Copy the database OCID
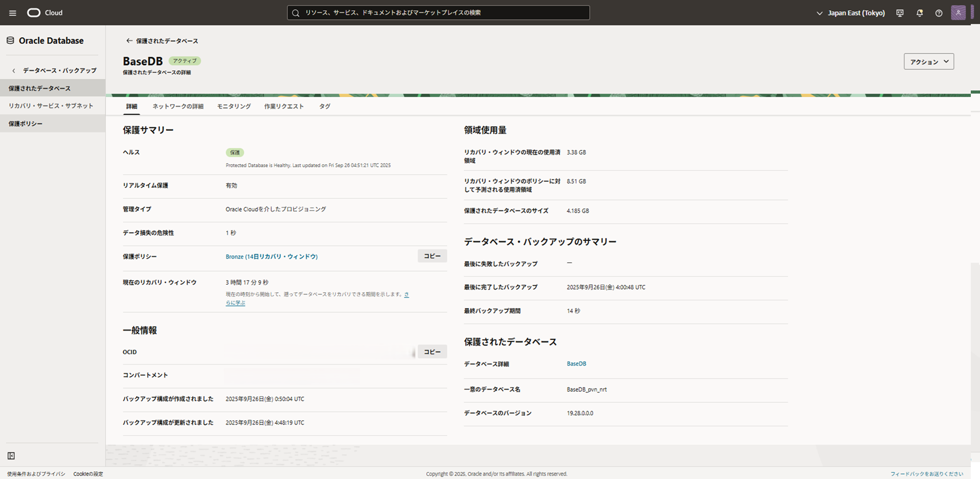Screen dimensions: 980x479 click(432, 352)
